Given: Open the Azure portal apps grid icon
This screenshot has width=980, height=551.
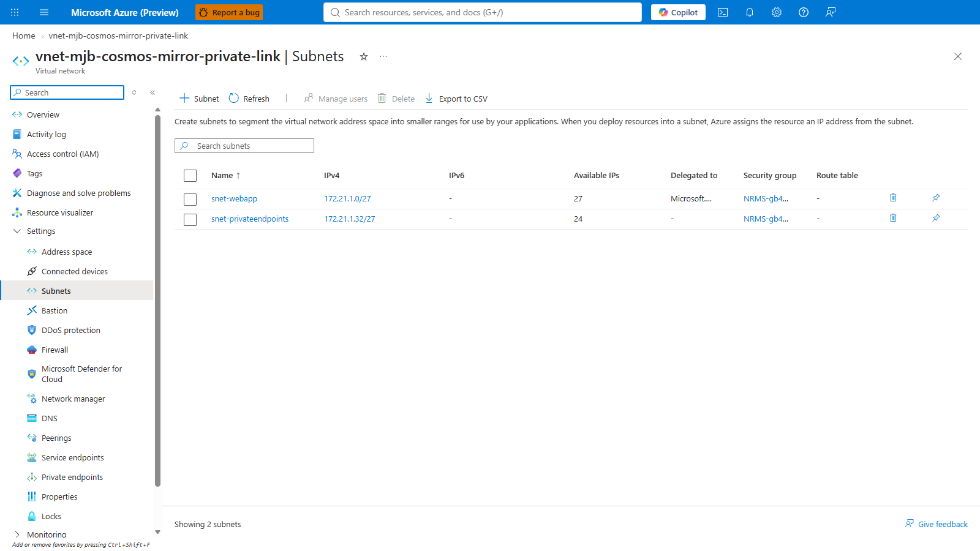Looking at the screenshot, I should click(x=15, y=12).
